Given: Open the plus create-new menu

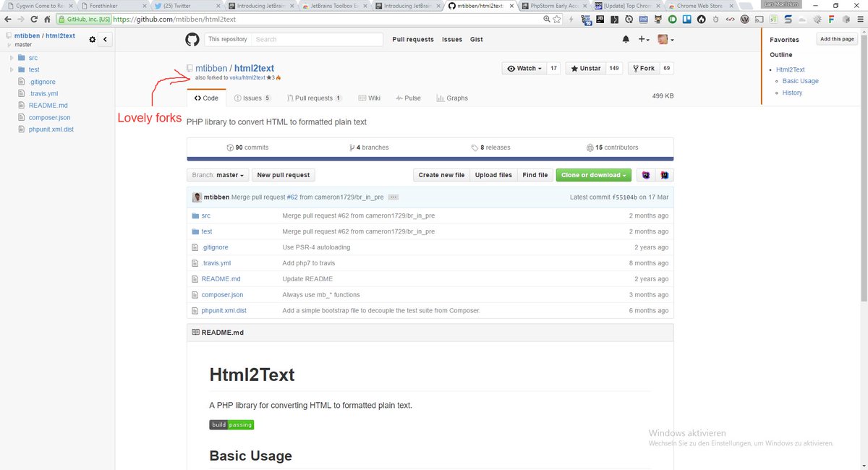Looking at the screenshot, I should point(643,39).
